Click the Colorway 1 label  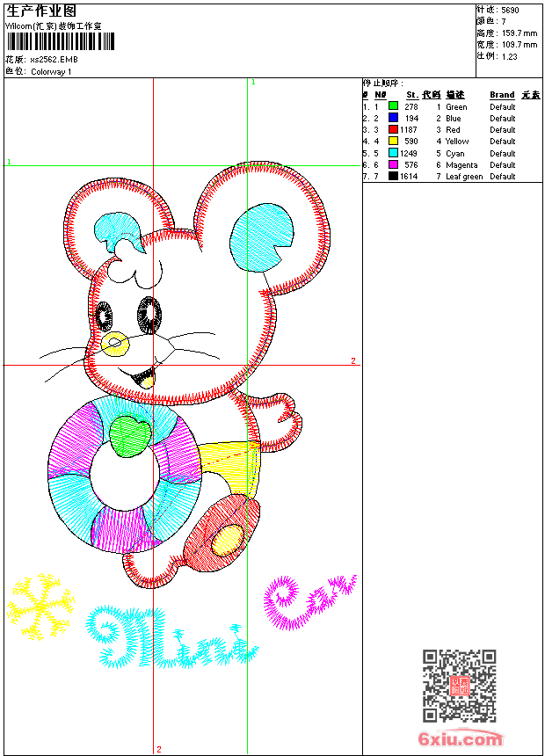click(x=51, y=72)
